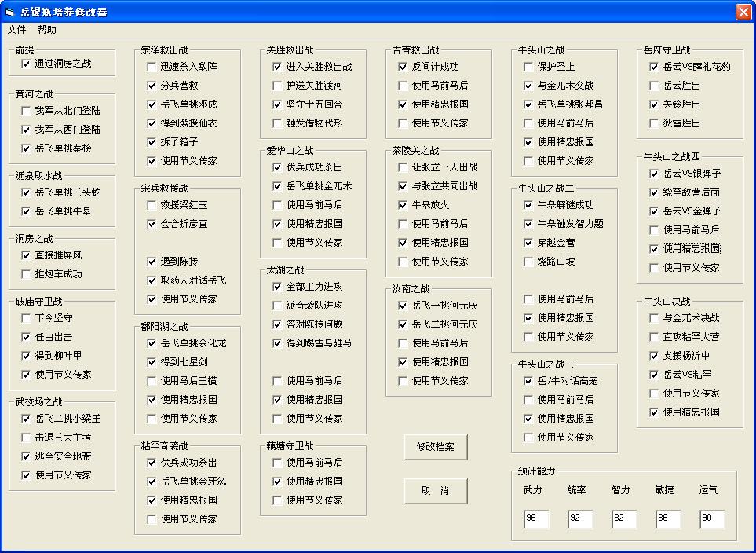The image size is (756, 553).
Task: Enable 绕路山坡 checkbox
Action: 528,262
